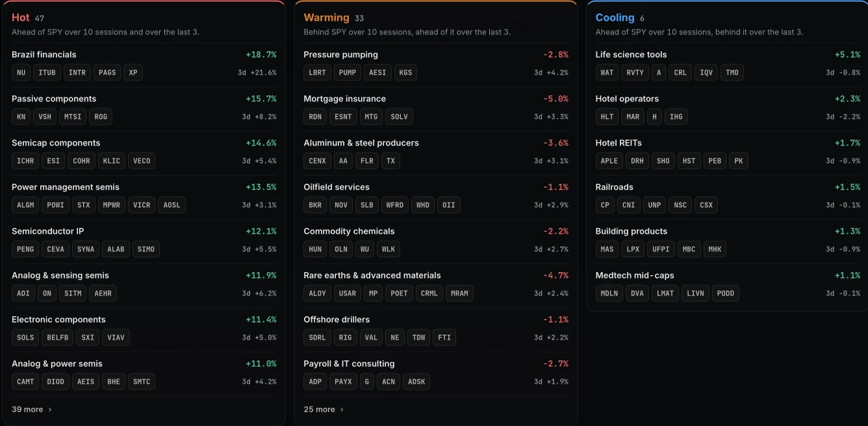This screenshot has height=426, width=868.
Task: Select the ADI ticker chip
Action: pos(23,294)
